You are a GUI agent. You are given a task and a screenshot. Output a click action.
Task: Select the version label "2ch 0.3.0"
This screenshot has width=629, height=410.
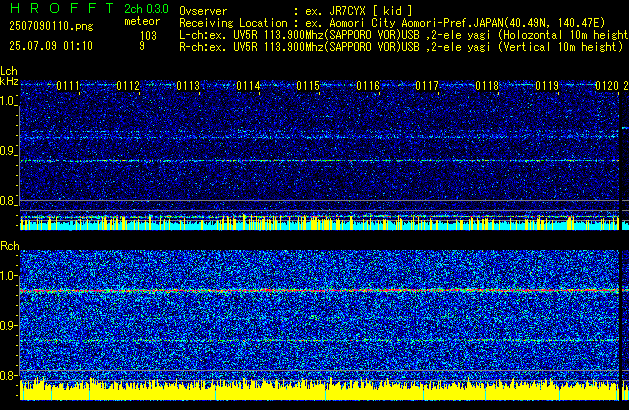146,9
